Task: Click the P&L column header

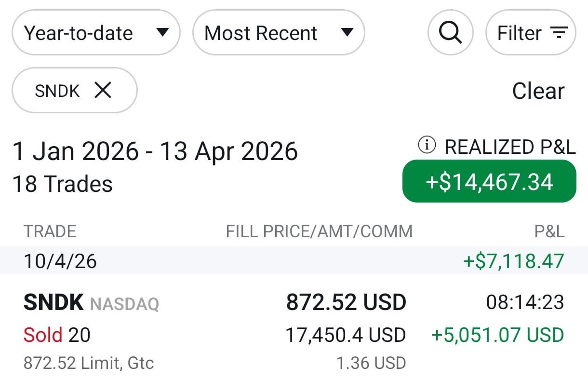Action: coord(549,231)
